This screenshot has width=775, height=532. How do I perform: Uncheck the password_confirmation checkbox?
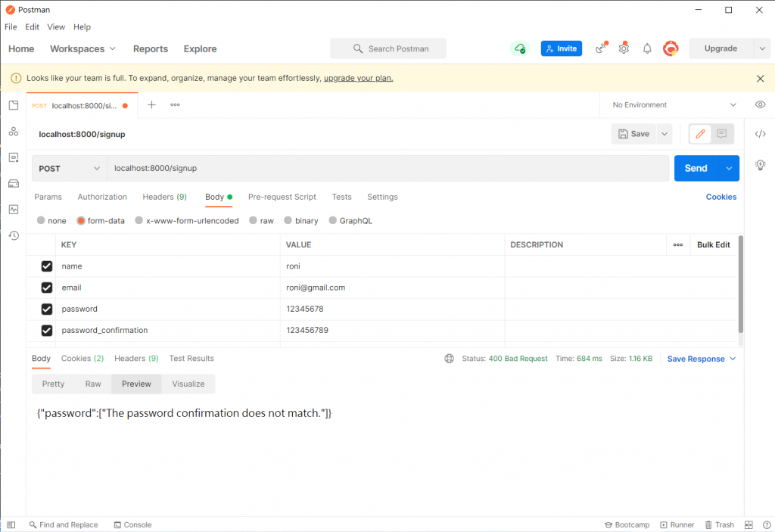coord(47,330)
